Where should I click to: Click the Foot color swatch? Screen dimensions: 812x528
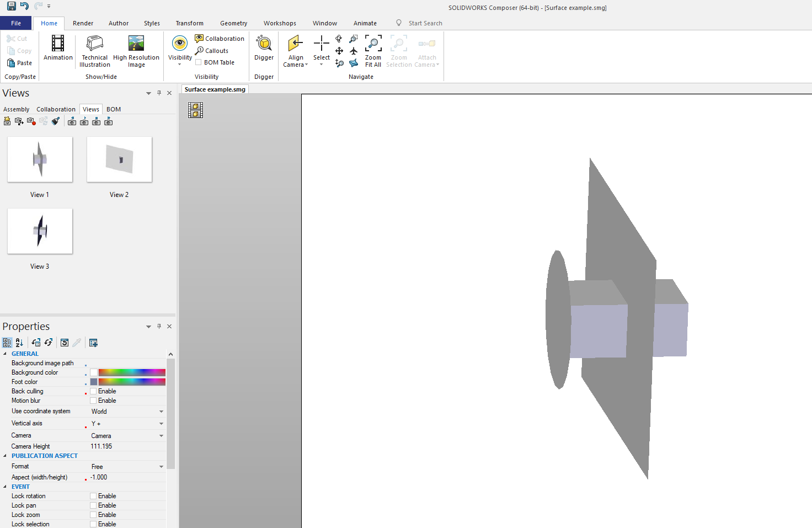coord(94,382)
